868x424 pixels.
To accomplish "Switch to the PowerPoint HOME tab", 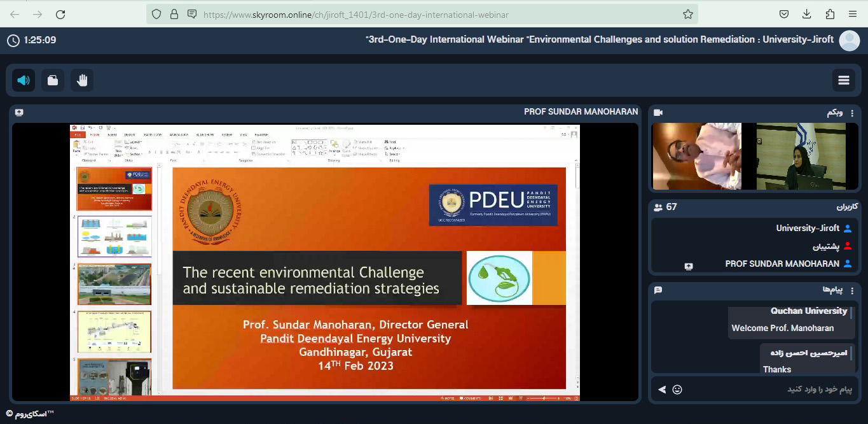I will click(95, 135).
